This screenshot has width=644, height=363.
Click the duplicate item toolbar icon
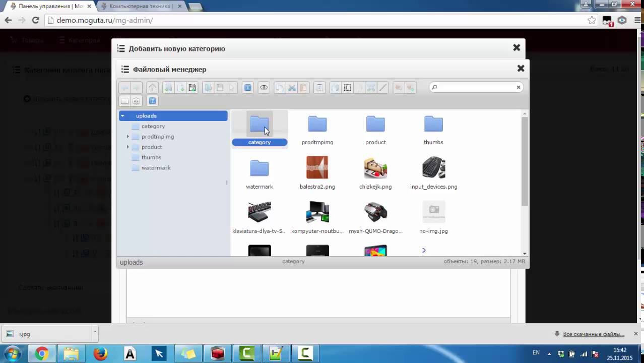[x=335, y=88]
